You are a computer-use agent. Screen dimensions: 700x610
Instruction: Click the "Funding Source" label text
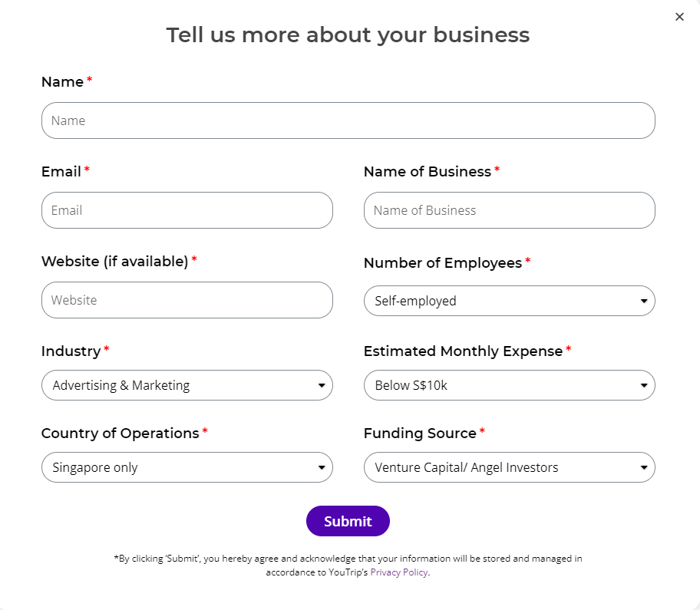(420, 433)
